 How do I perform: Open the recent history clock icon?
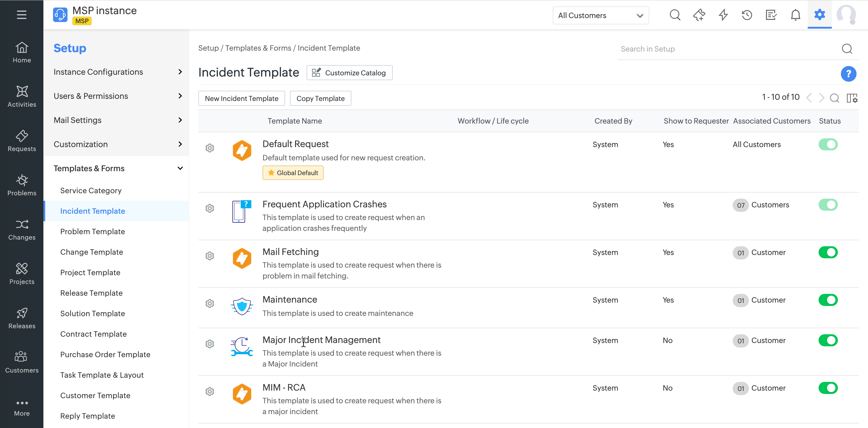tap(747, 15)
